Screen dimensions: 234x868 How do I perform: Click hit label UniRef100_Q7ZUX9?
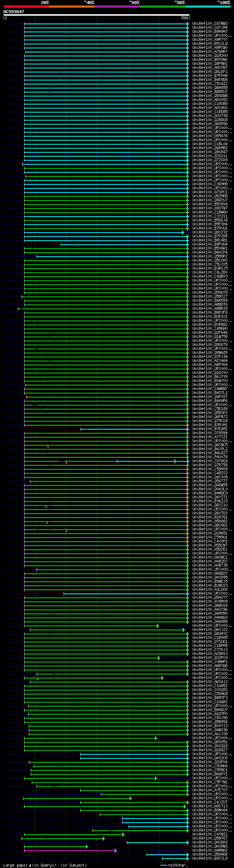click(210, 160)
